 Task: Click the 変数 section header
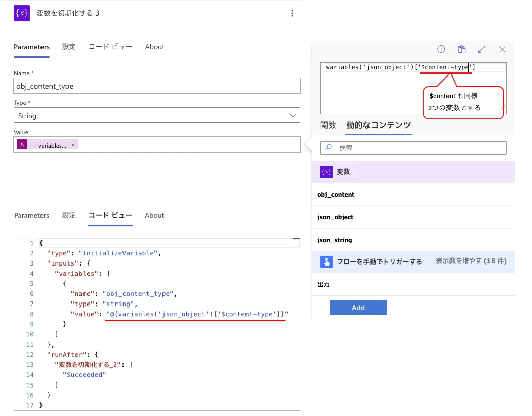point(413,172)
